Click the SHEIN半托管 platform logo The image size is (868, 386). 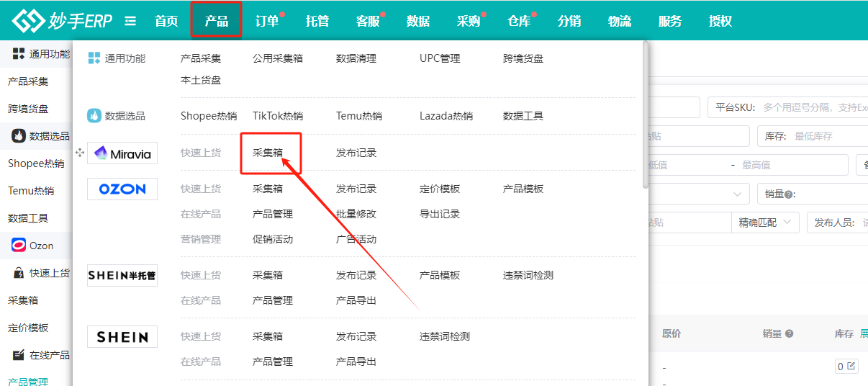122,275
